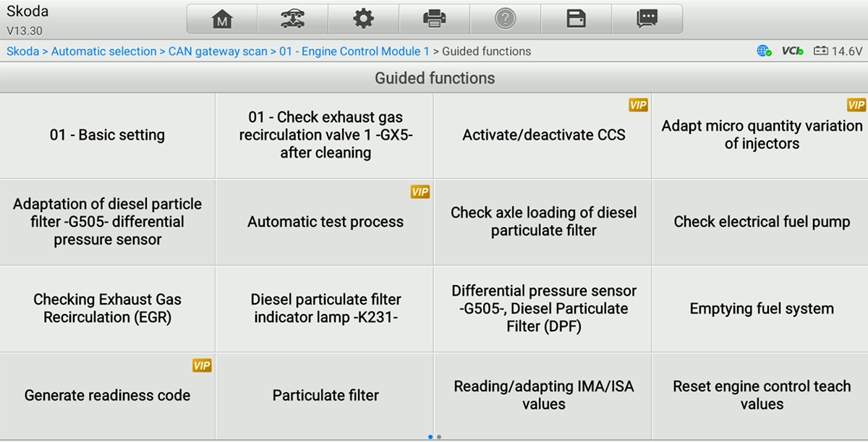
Task: Click the second page indicator dot
Action: click(x=439, y=437)
